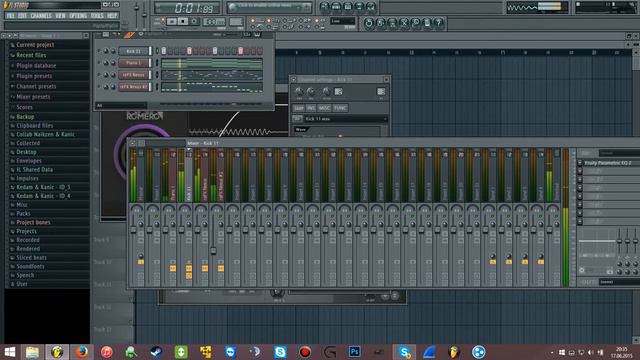Expand the Packs browser folder
Image resolution: width=640 pixels, height=360 pixels.
23,213
